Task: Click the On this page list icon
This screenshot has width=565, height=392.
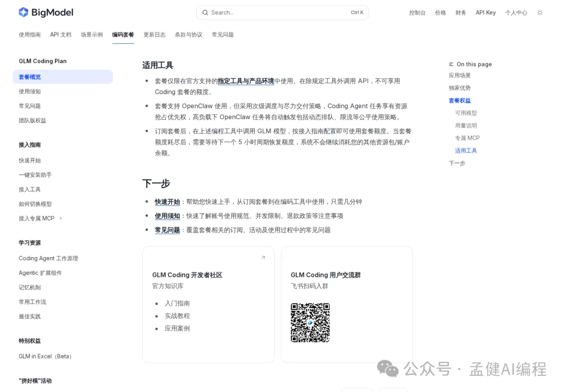Action: coord(451,64)
